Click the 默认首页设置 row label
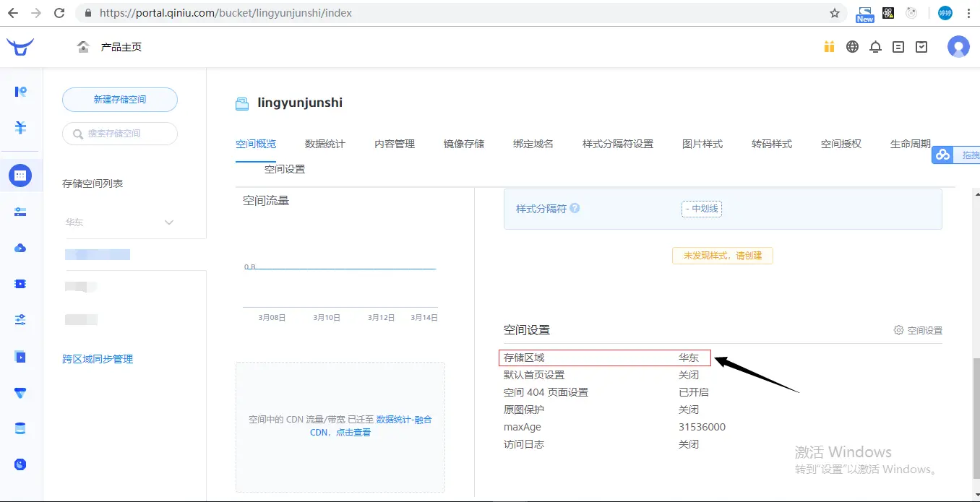The image size is (980, 502). click(534, 375)
